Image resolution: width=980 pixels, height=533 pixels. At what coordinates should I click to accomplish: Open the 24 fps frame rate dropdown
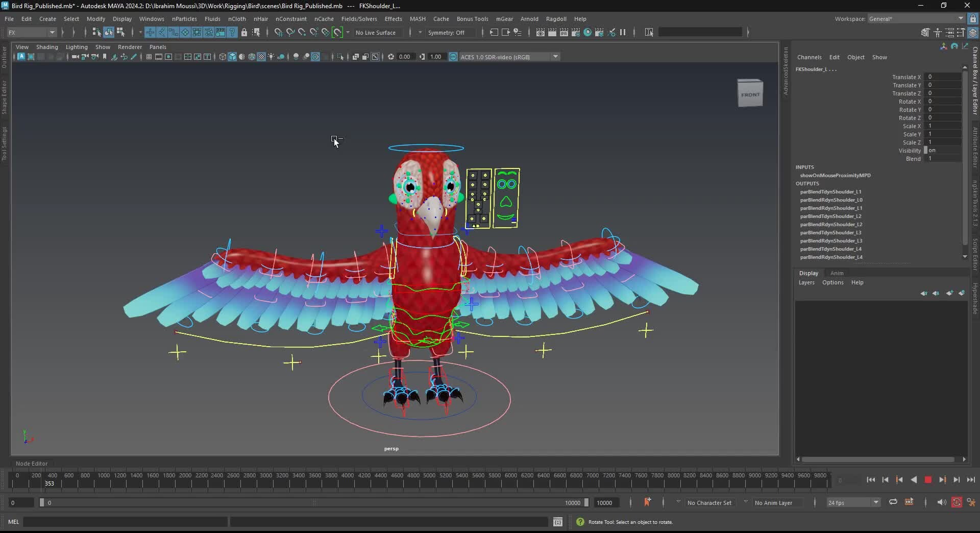click(876, 502)
